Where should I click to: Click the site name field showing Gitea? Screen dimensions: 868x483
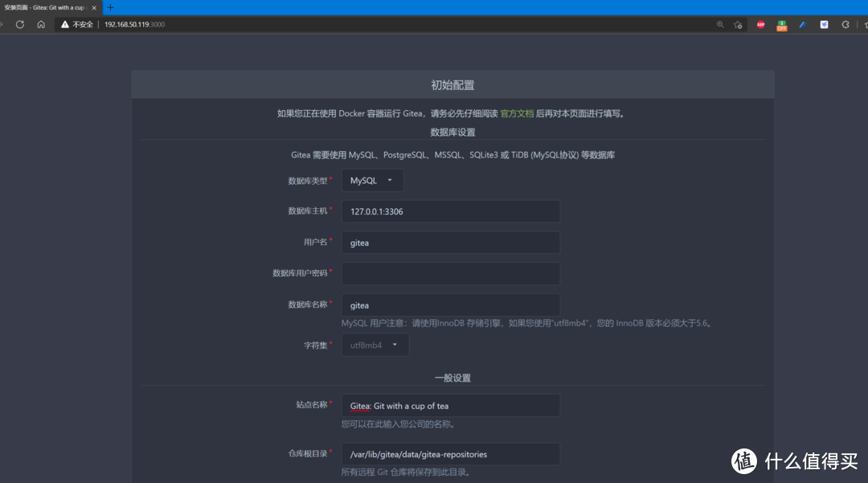click(450, 405)
